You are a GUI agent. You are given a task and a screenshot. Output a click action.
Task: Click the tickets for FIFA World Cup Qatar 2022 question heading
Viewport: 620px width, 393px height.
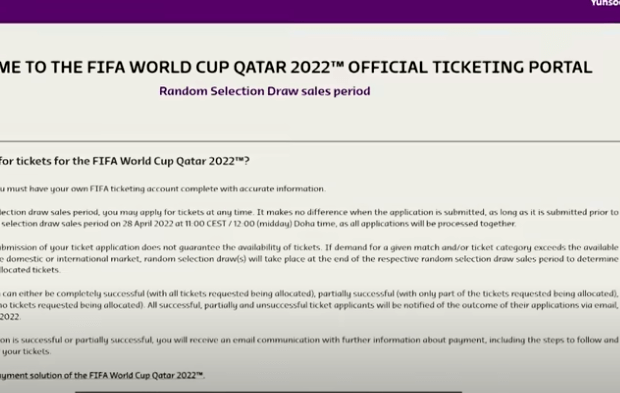[x=125, y=161]
